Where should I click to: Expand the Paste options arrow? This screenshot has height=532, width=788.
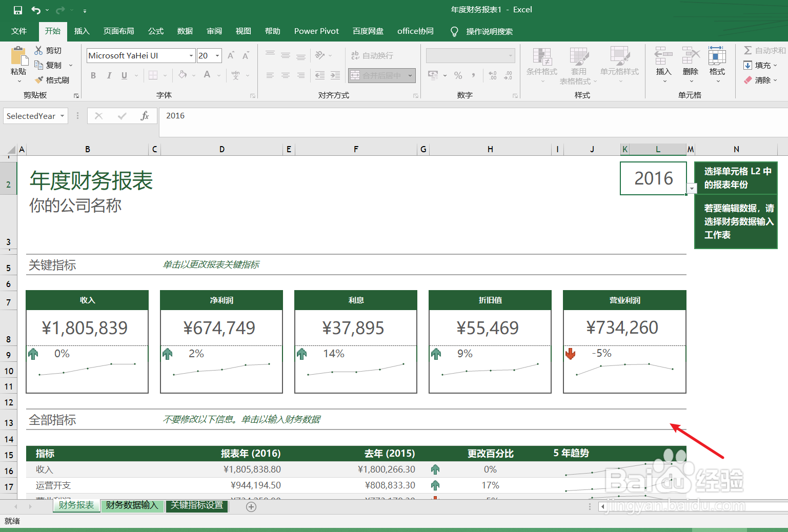pos(19,81)
